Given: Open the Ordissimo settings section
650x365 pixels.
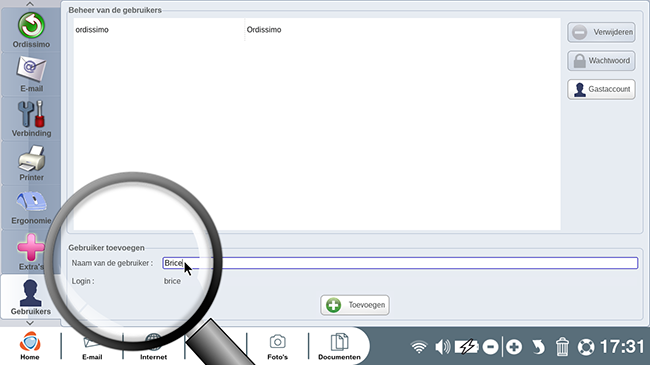Looking at the screenshot, I should point(31,30).
